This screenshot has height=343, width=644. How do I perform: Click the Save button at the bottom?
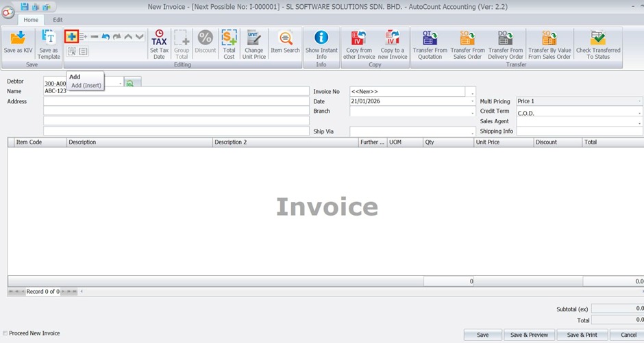click(482, 335)
